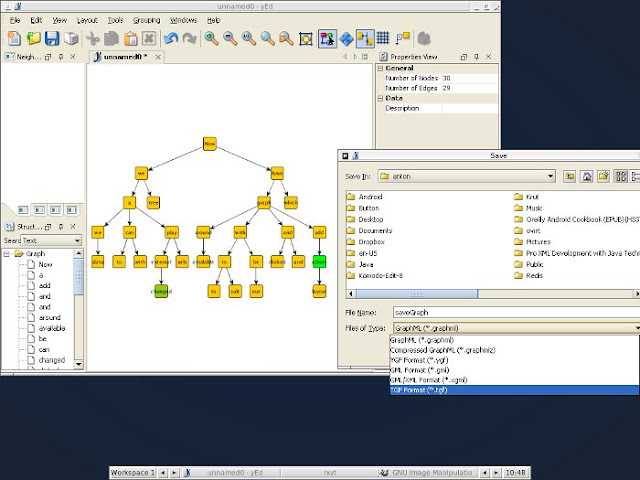This screenshot has height=480, width=640.
Task: Open the Tools menu
Action: pos(116,20)
